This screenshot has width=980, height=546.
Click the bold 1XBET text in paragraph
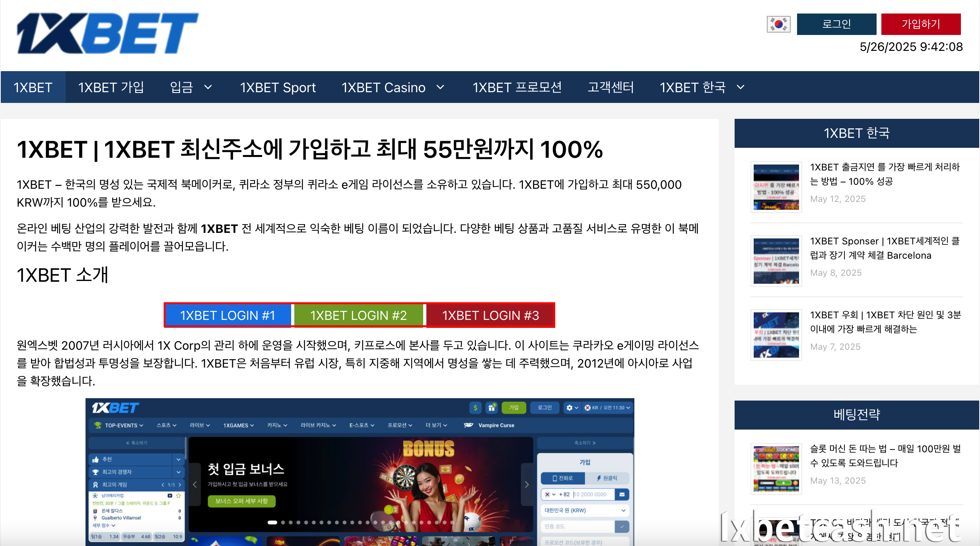[x=220, y=228]
